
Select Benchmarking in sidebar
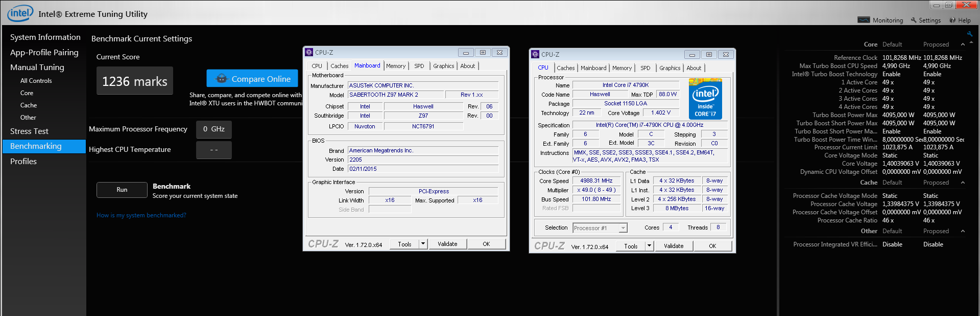click(44, 146)
